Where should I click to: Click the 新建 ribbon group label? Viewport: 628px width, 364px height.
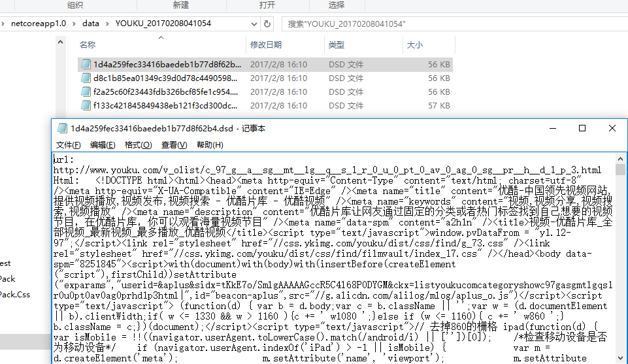181,5
